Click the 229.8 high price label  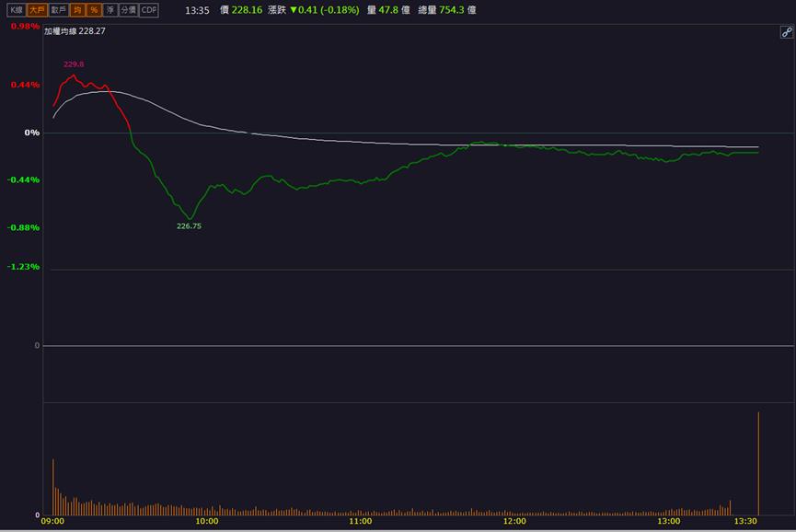pos(74,64)
